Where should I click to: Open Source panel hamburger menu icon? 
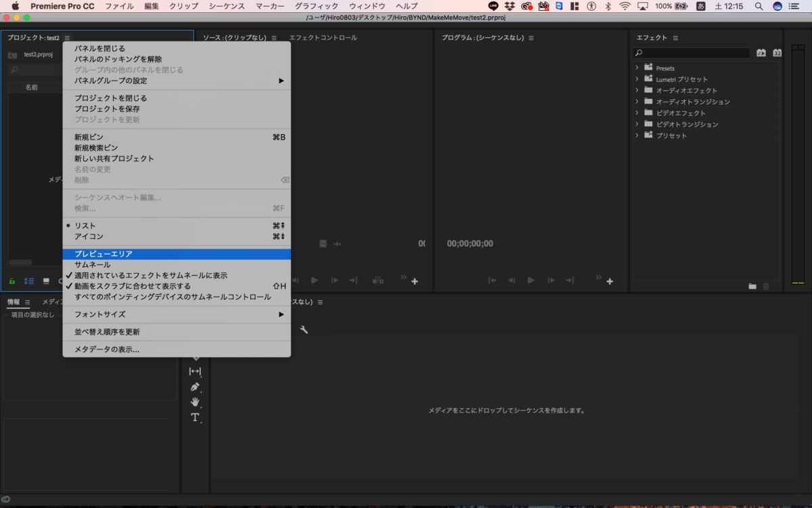273,38
